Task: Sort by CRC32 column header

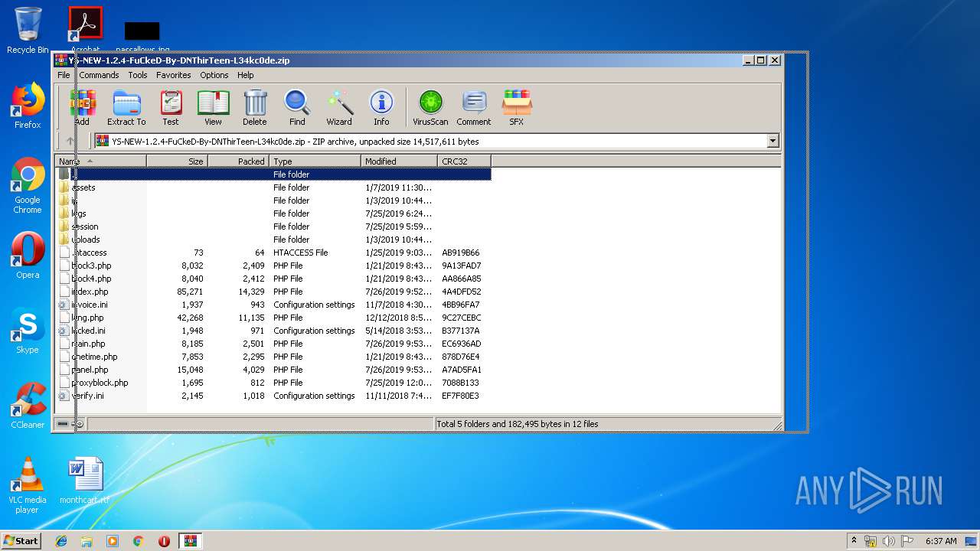Action: (x=464, y=161)
